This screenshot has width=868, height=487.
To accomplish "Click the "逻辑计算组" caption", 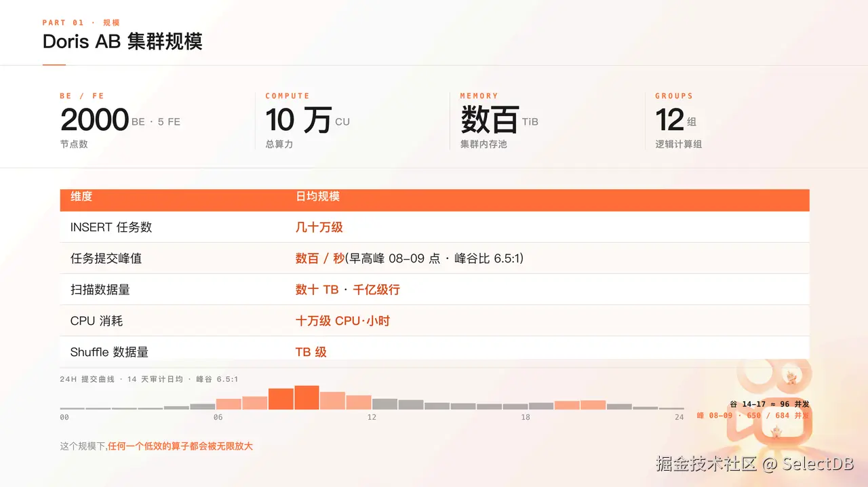I will tap(678, 144).
